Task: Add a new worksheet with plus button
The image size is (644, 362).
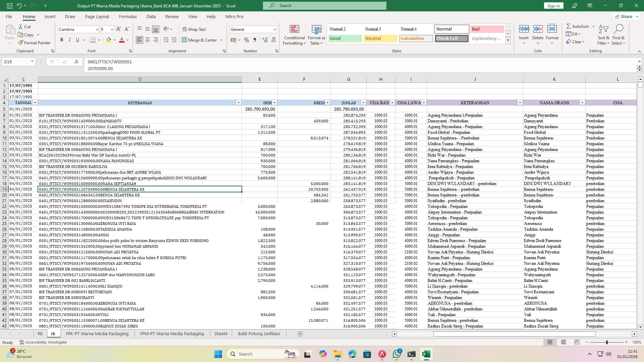Action: click(300, 334)
